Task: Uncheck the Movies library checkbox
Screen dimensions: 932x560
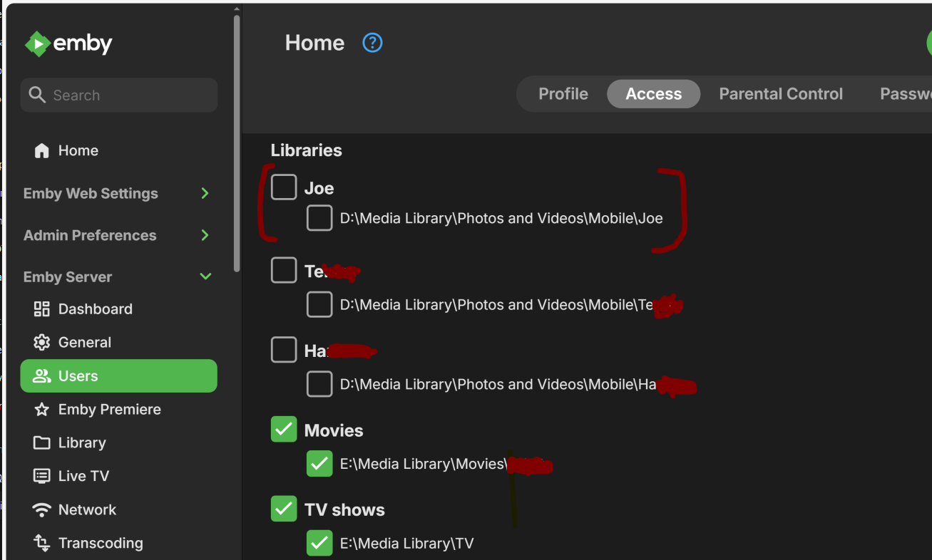Action: coord(284,430)
